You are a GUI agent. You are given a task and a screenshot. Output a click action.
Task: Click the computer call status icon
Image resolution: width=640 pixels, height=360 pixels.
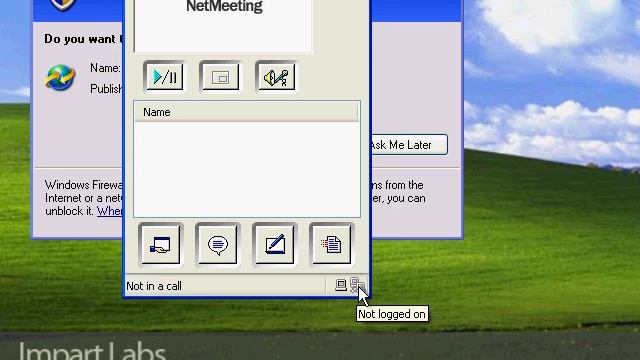coord(341,284)
